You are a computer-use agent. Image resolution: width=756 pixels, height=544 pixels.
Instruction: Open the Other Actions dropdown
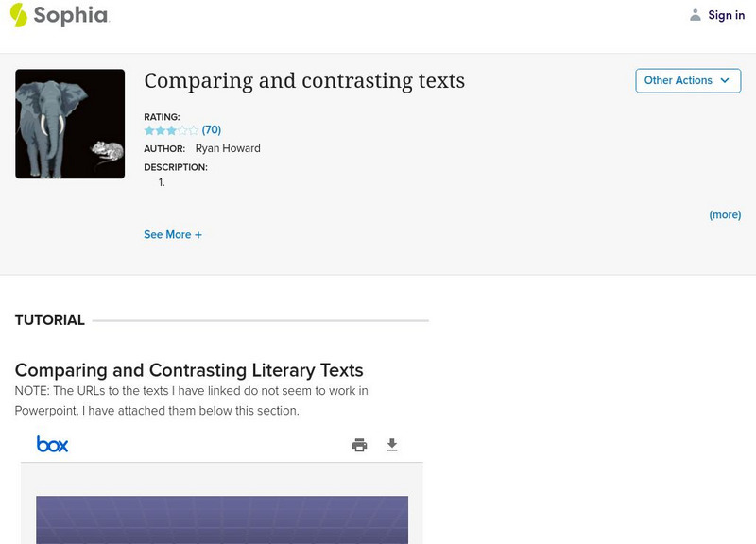click(687, 80)
